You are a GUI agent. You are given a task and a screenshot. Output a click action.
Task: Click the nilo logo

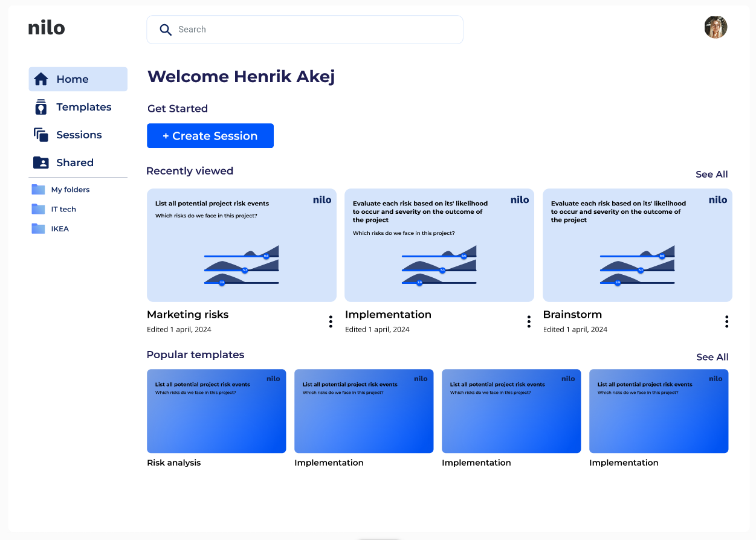tap(47, 28)
